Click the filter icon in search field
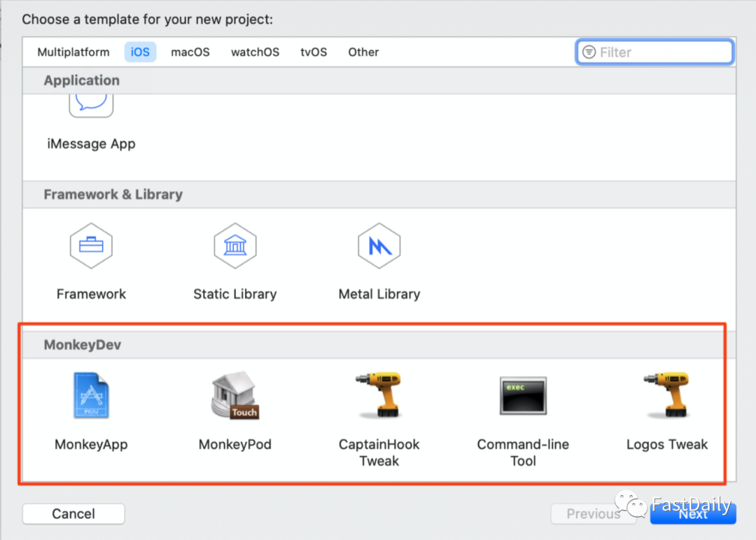 [x=589, y=52]
